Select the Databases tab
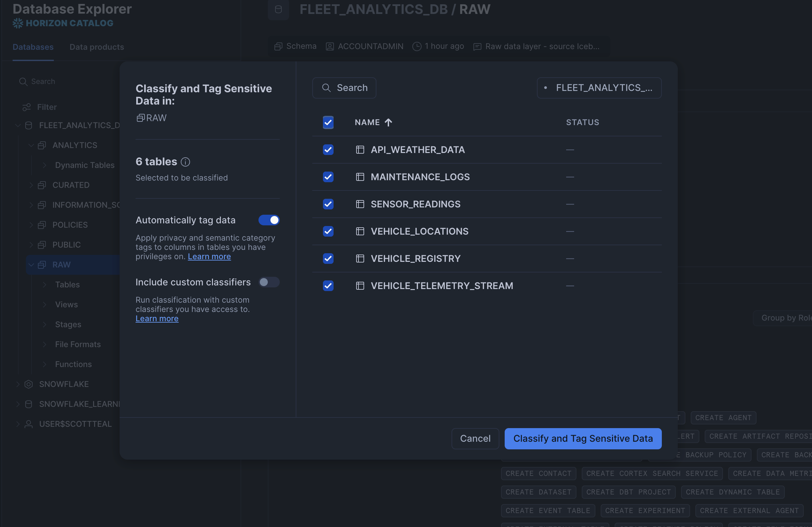The height and width of the screenshot is (527, 812). [33, 47]
